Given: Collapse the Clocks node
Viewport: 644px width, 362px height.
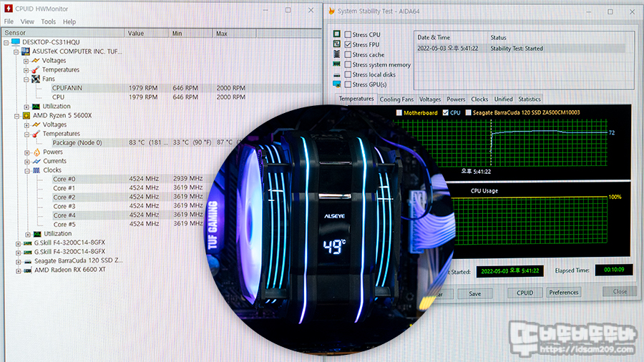Looking at the screenshot, I should pyautogui.click(x=26, y=171).
